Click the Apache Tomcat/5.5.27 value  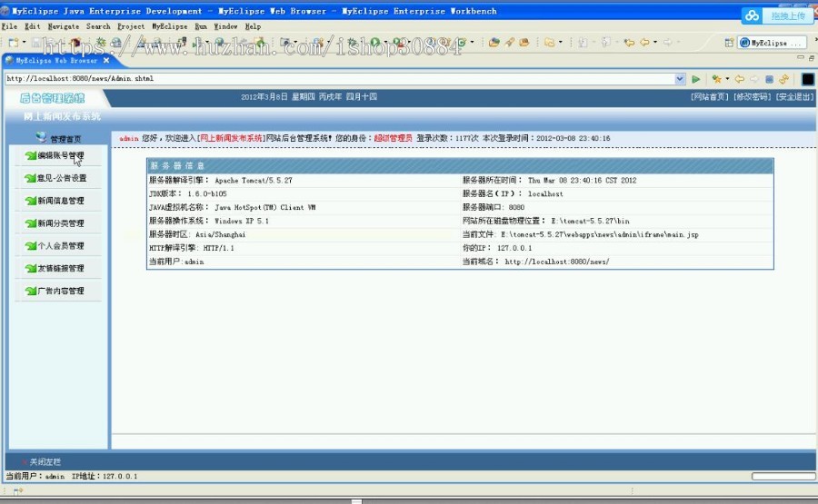tap(254, 181)
